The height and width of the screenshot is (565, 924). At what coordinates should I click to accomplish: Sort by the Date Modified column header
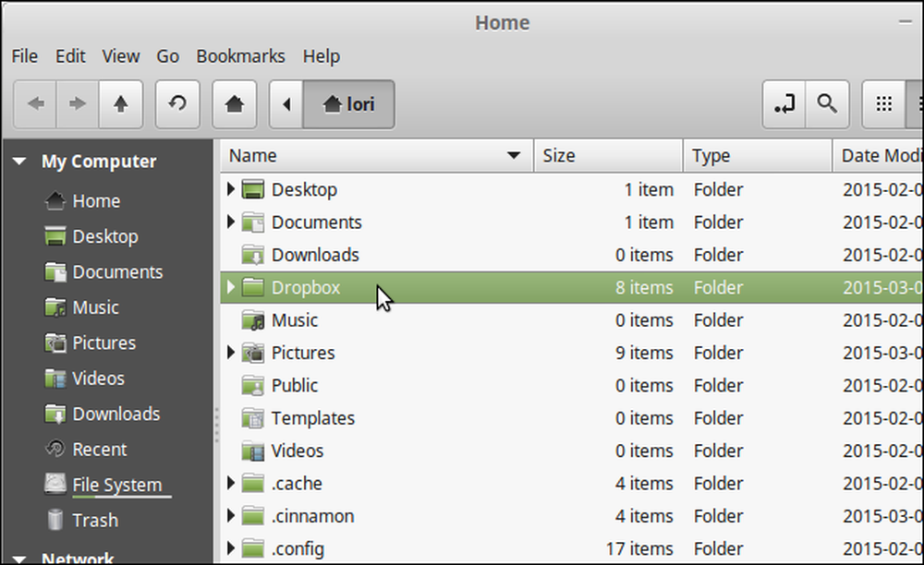879,156
